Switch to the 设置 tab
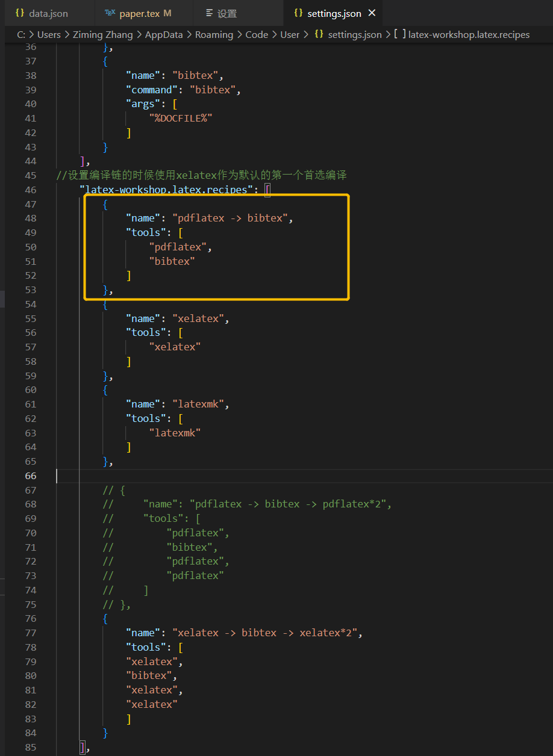 click(x=227, y=13)
